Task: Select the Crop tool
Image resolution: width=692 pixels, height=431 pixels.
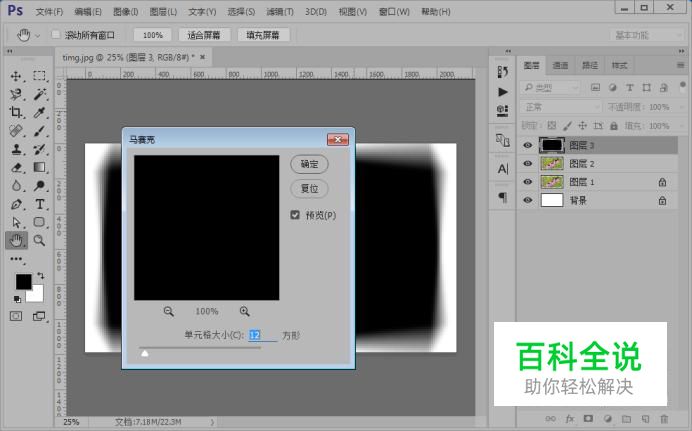Action: point(16,112)
